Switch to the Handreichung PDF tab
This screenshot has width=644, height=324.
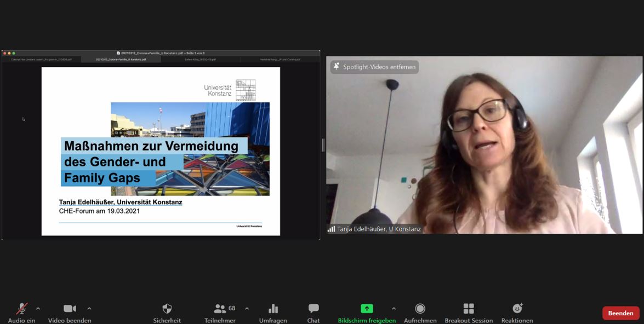[280, 59]
